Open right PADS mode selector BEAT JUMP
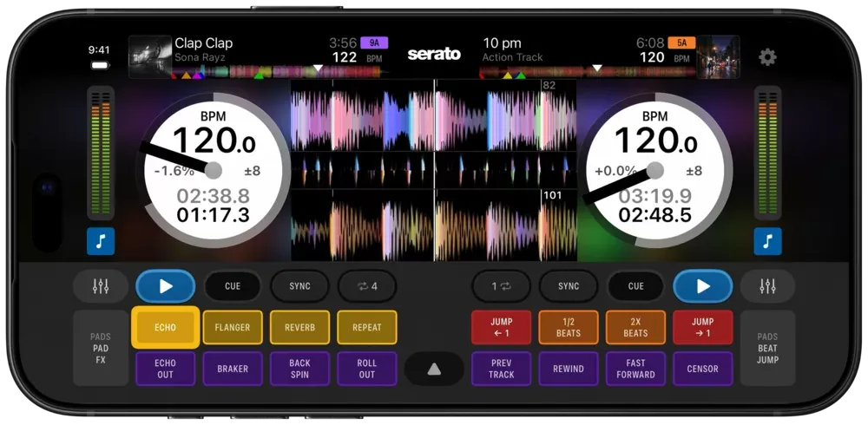This screenshot has height=425, width=868. coord(768,348)
